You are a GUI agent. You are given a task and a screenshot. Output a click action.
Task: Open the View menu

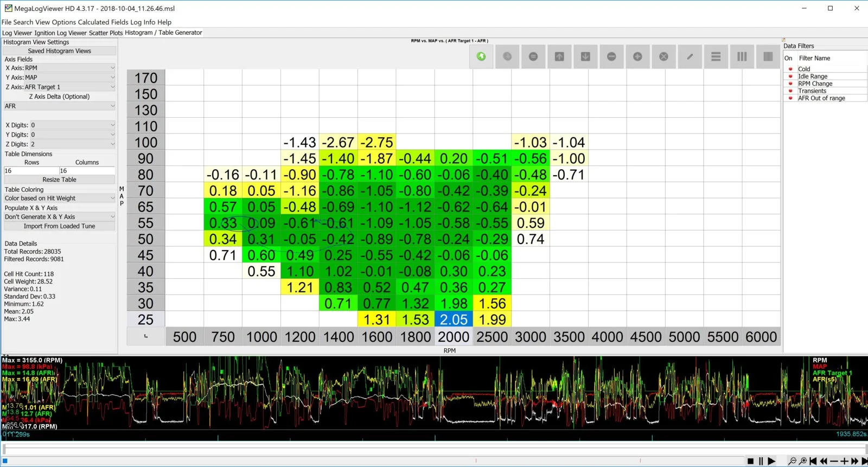[x=43, y=22]
